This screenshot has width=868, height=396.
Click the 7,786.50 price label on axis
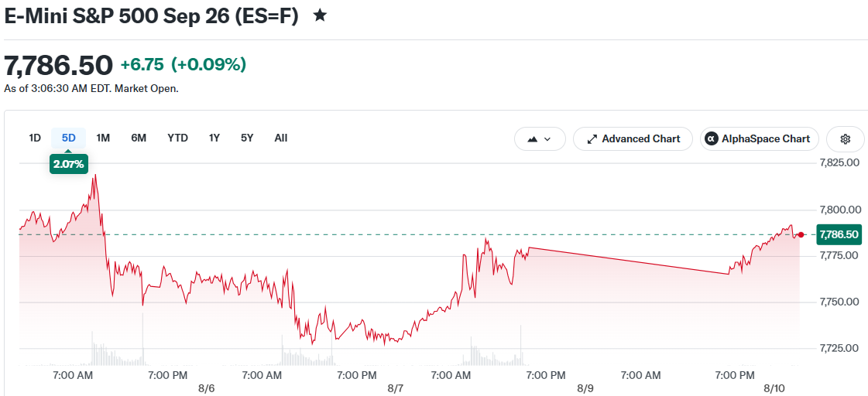coord(838,234)
